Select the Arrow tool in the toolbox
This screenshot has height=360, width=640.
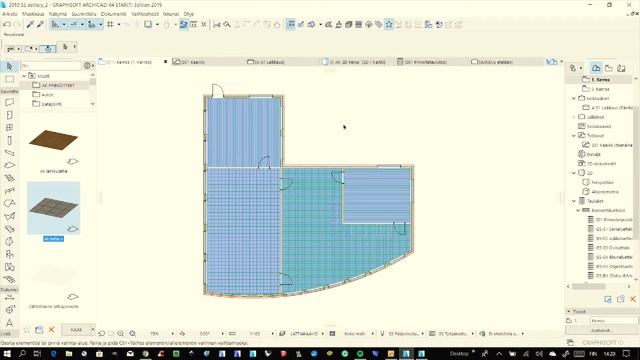(x=9, y=66)
